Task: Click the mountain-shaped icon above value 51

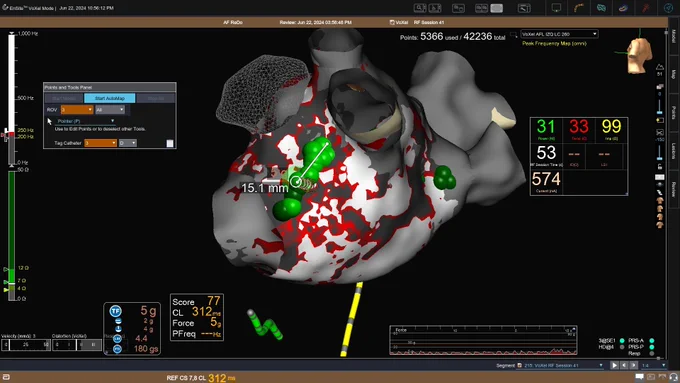Action: tap(660, 67)
